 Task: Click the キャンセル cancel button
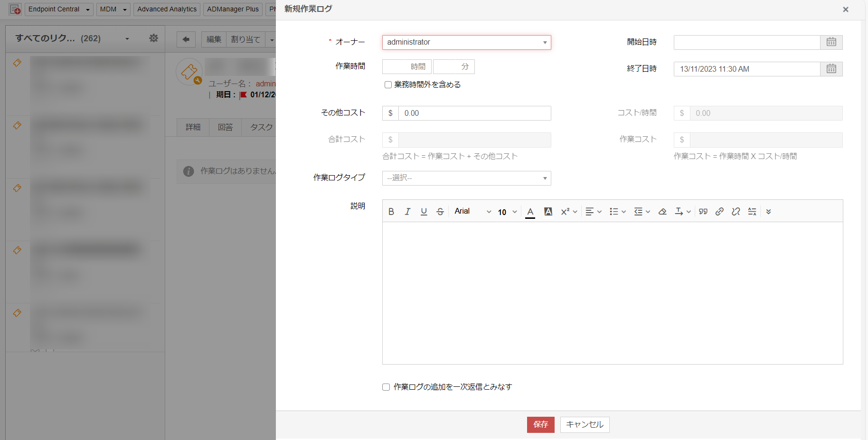(585, 424)
